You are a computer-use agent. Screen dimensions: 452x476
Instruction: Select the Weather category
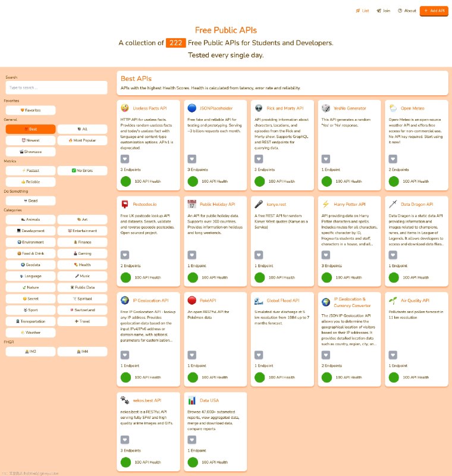pyautogui.click(x=31, y=333)
